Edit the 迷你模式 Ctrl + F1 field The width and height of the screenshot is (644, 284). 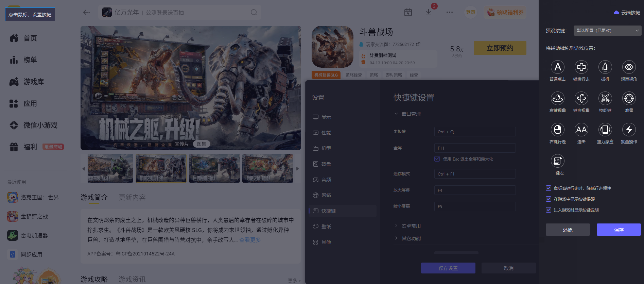(x=475, y=174)
